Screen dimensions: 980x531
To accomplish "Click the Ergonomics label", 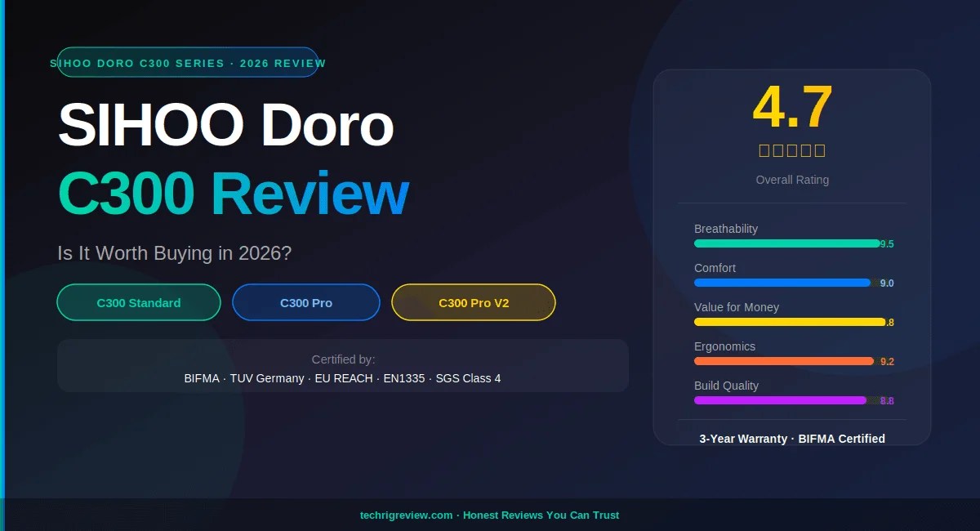I will point(725,346).
